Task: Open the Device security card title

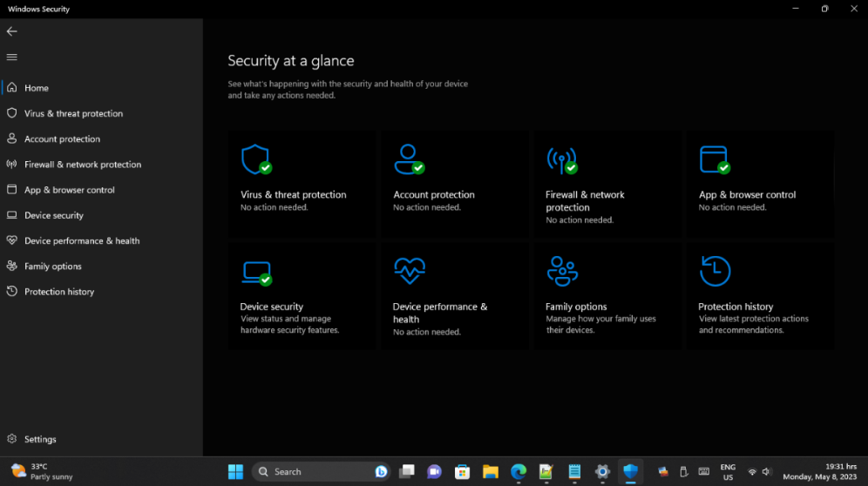Action: 271,307
